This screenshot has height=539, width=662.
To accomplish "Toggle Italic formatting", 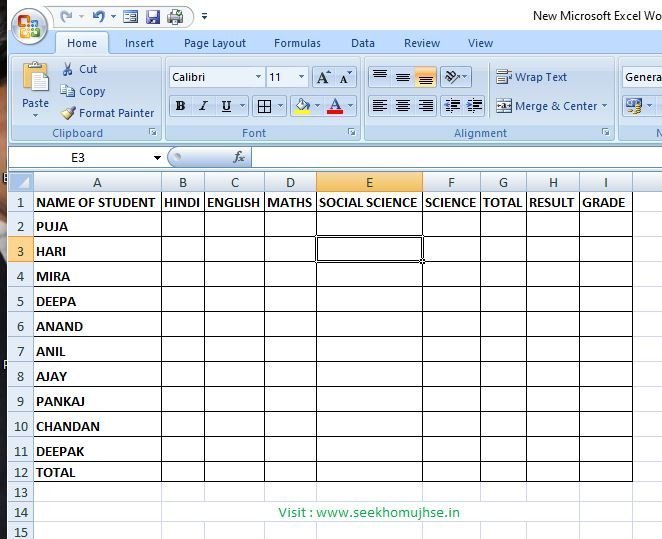I will tap(203, 106).
